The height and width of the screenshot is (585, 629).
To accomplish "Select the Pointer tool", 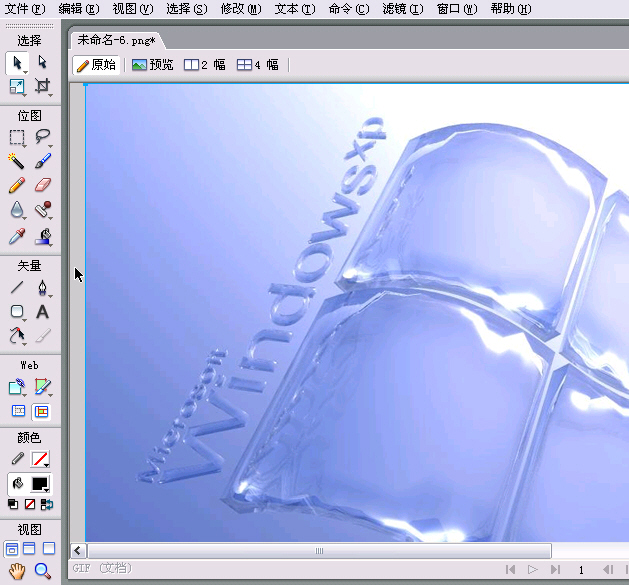I will (17, 63).
